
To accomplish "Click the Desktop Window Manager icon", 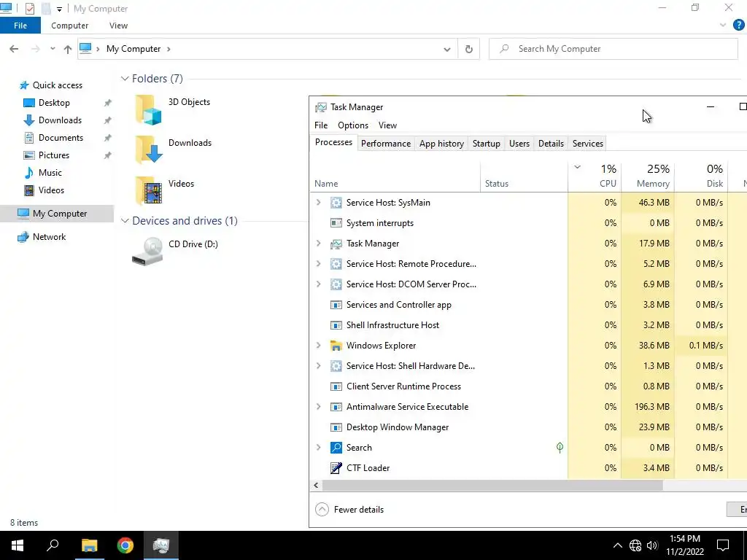I will [336, 427].
